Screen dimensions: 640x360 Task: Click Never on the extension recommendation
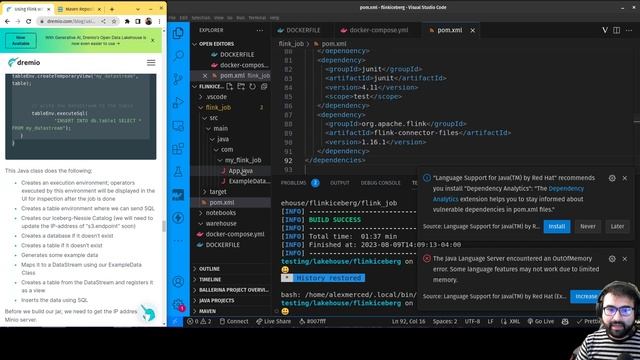(588, 226)
